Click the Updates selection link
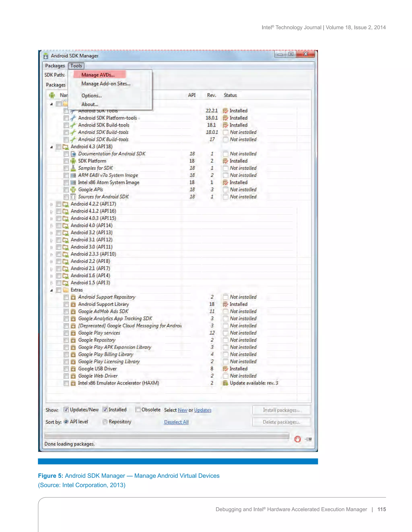Image resolution: width=412 pixels, height=532 pixels. point(203,410)
